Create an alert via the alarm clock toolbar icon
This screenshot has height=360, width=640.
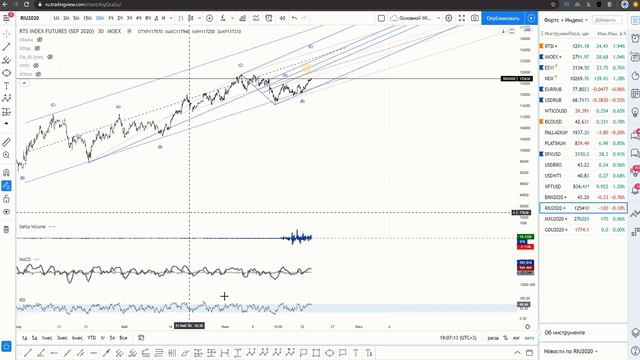(269, 18)
